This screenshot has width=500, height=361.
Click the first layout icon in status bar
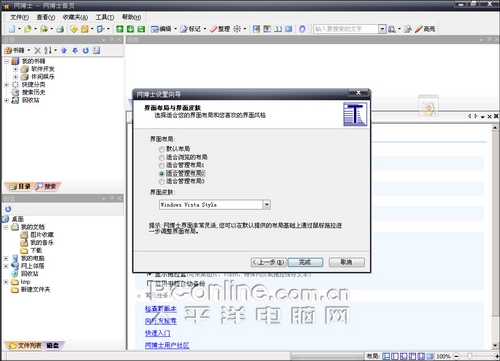[386, 356]
